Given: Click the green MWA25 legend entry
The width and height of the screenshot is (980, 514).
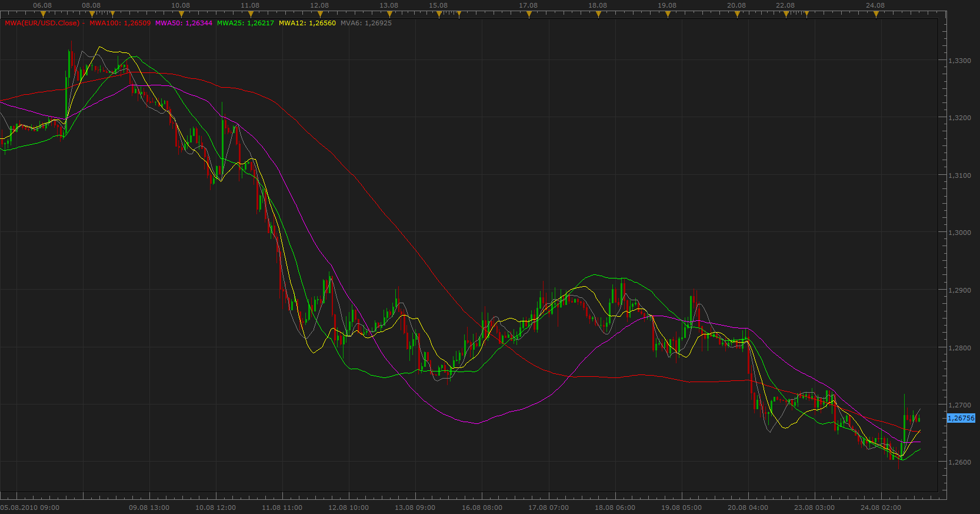Looking at the screenshot, I should tap(245, 24).
